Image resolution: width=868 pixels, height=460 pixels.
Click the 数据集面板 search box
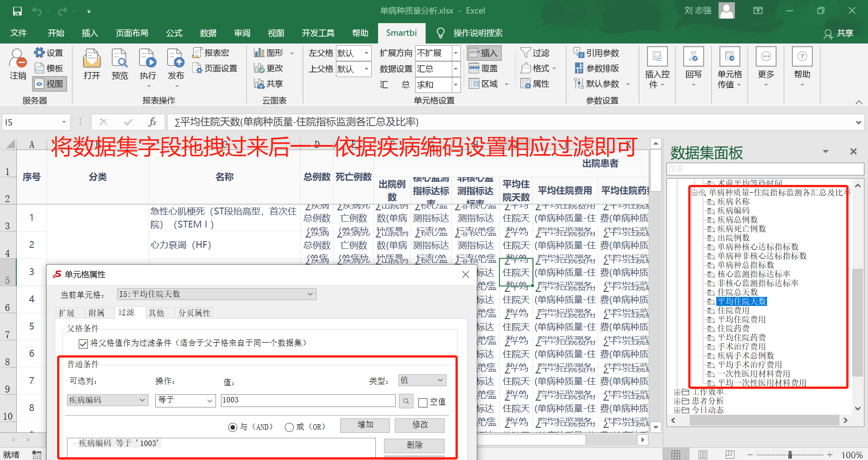(765, 169)
